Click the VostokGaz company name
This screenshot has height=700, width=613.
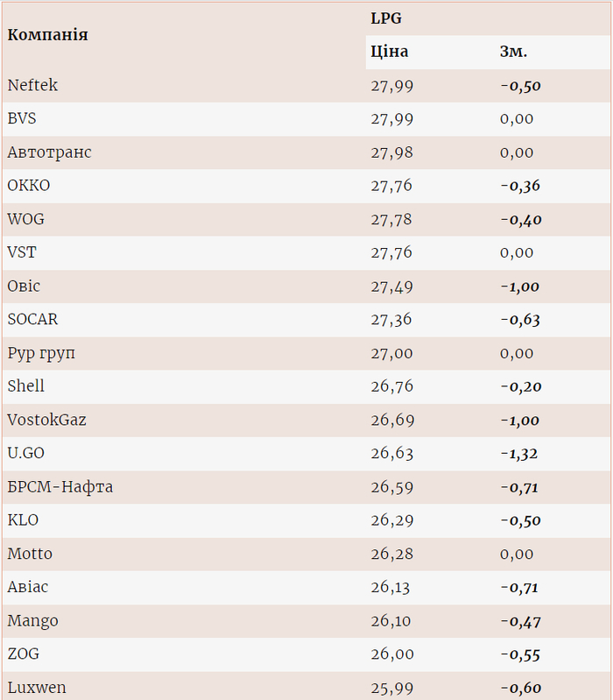46,420
